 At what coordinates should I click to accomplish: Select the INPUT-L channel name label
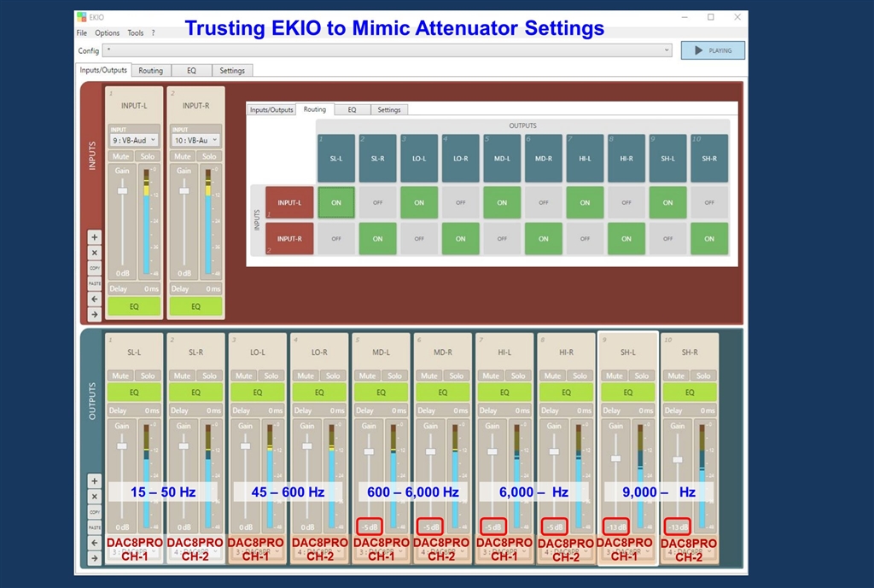[134, 105]
